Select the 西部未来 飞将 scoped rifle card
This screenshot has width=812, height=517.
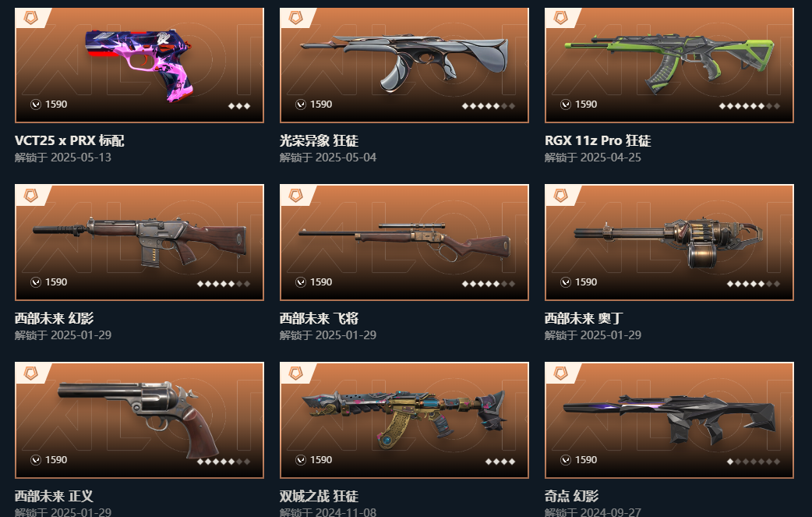tap(404, 243)
